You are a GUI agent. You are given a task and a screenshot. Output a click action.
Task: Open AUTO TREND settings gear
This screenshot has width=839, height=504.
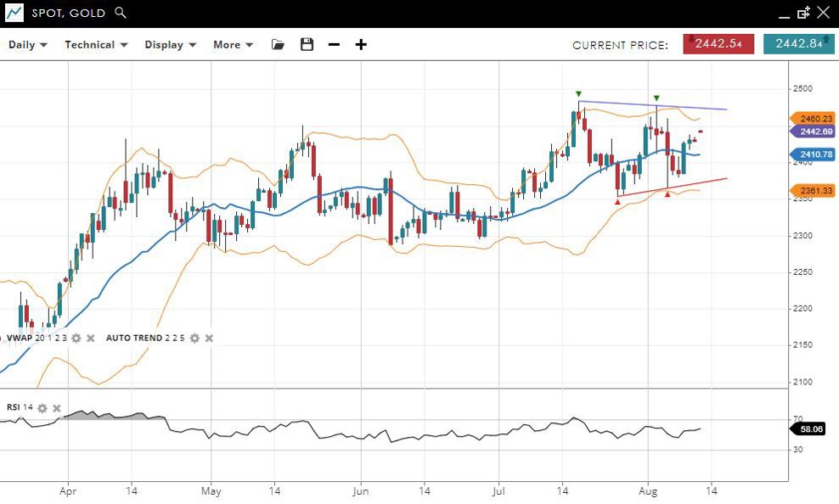click(194, 338)
